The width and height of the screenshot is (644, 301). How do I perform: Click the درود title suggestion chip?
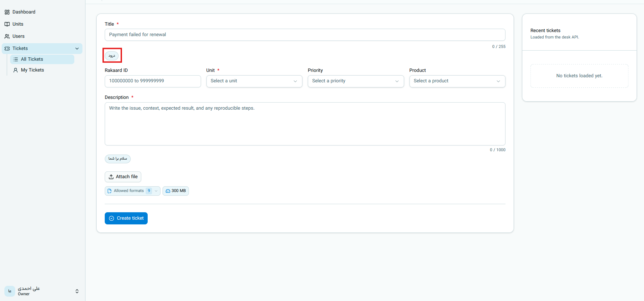(x=112, y=56)
